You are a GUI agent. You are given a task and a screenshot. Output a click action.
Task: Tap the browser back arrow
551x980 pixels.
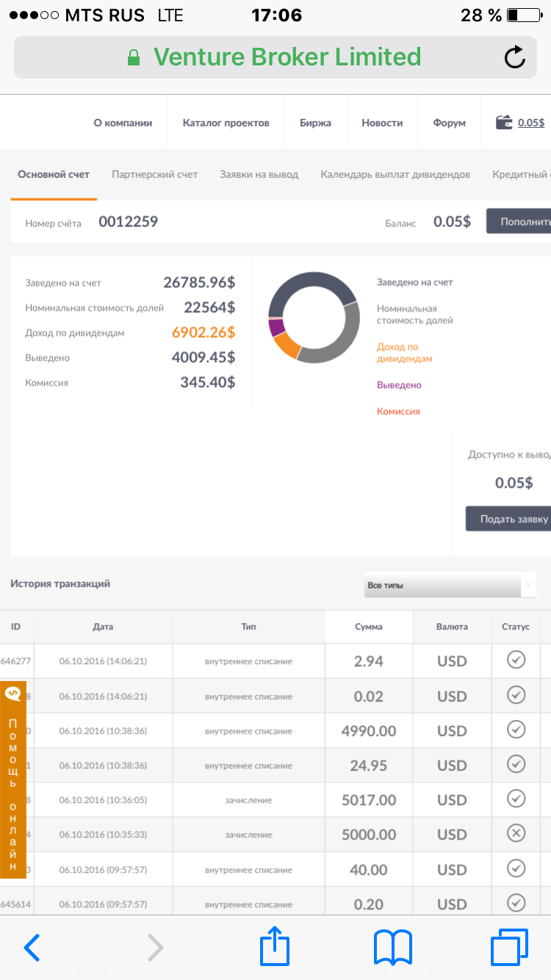click(x=32, y=948)
